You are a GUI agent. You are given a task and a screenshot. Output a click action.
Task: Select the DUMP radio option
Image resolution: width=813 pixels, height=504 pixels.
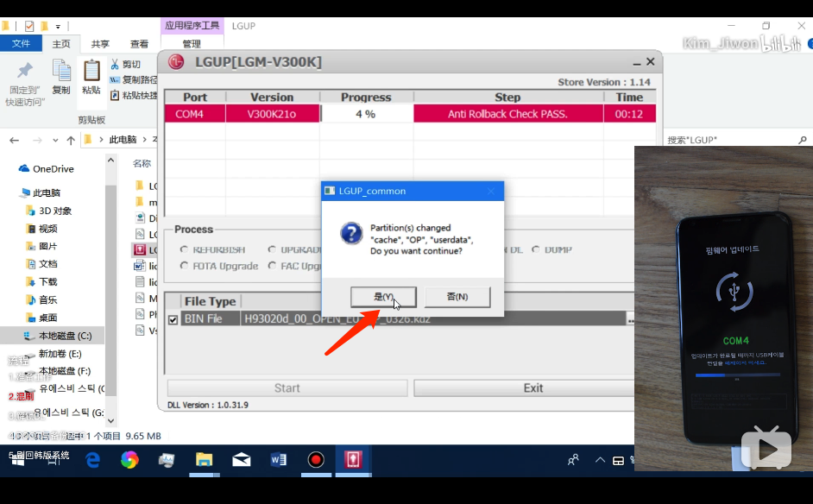pos(536,249)
